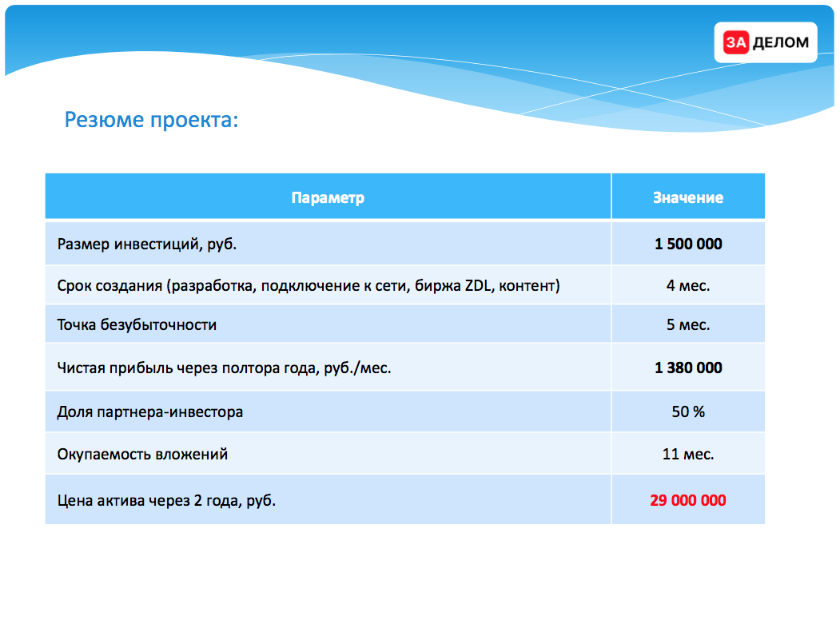This screenshot has height=636, width=840.
Task: Click the '11 мес.' value cell
Action: (688, 454)
